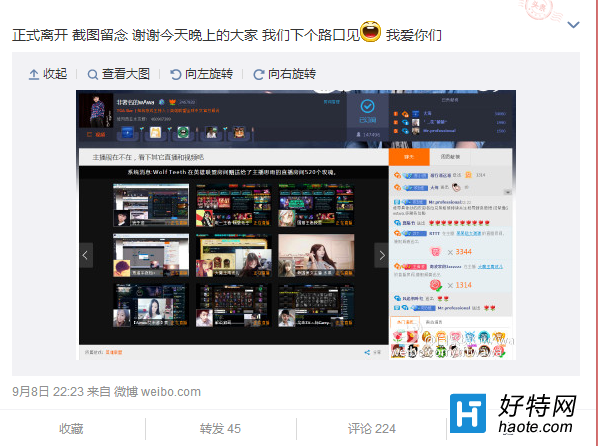Go to next page of stream thumbnails
Image resolution: width=598 pixels, height=446 pixels.
click(x=382, y=255)
